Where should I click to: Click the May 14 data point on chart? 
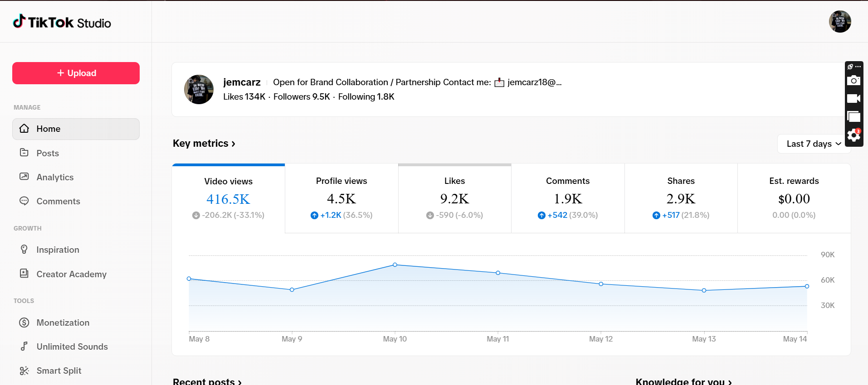pyautogui.click(x=807, y=286)
